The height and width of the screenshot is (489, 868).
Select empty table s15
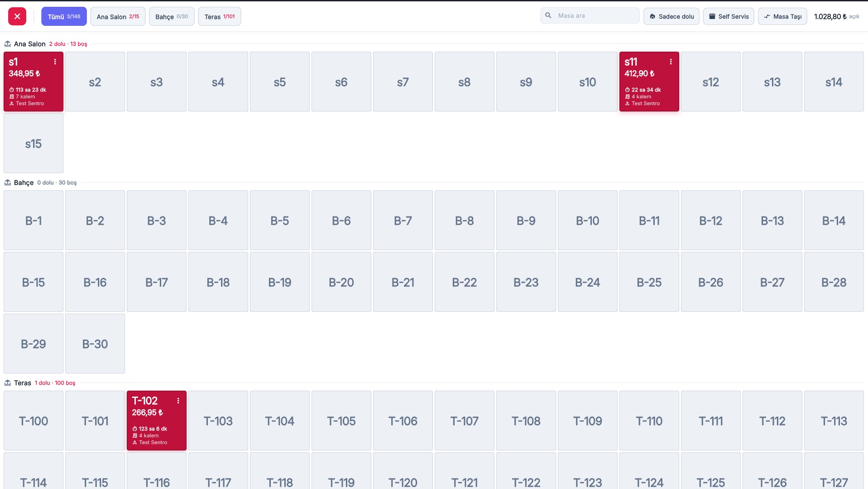(34, 143)
